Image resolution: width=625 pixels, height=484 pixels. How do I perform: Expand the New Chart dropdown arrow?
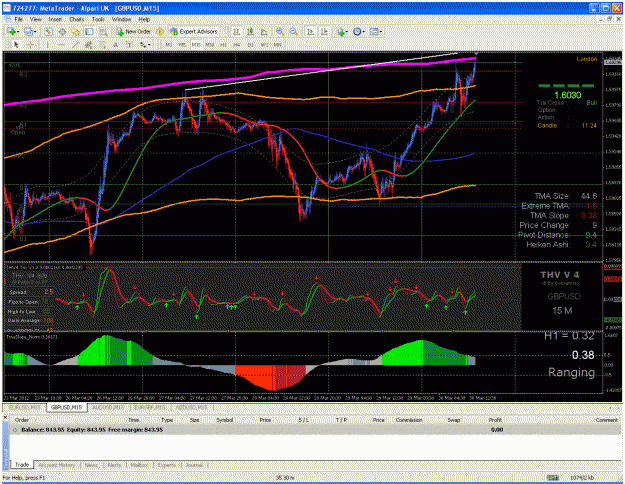(x=18, y=31)
